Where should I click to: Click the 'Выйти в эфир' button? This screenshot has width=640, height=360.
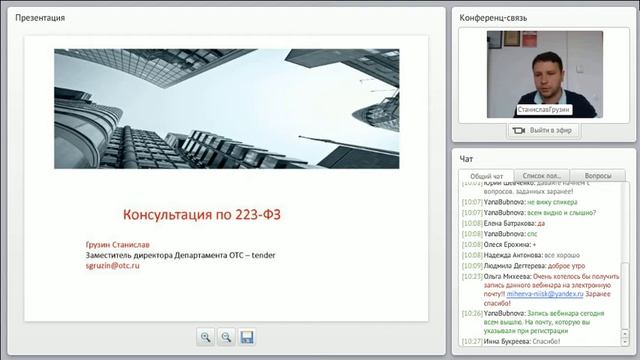(x=543, y=131)
